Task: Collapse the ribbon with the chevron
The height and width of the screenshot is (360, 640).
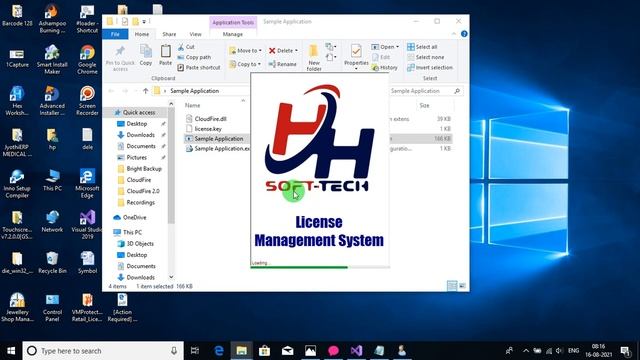Action: pyautogui.click(x=454, y=34)
